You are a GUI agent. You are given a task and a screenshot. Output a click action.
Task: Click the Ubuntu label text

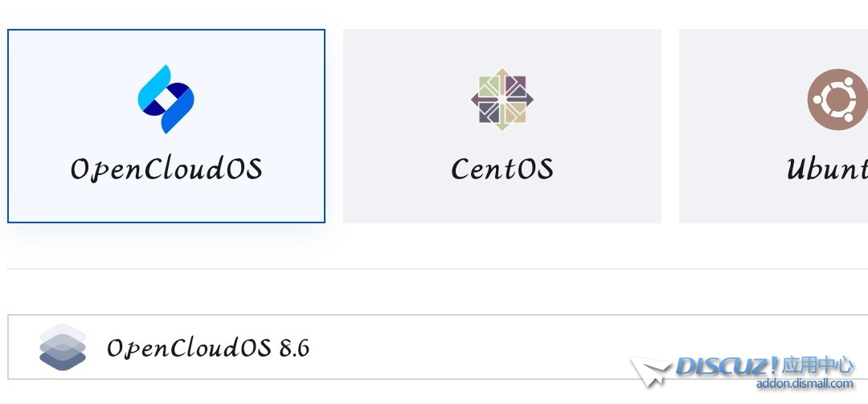[828, 169]
